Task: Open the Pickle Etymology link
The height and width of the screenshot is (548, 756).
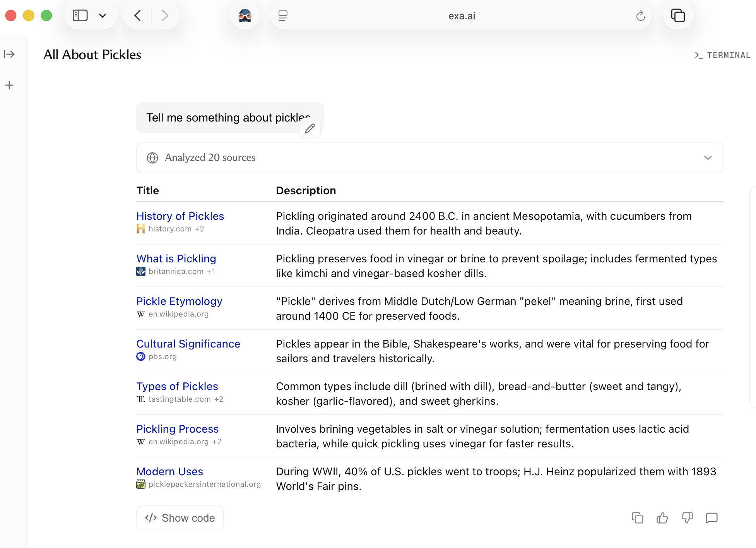Action: click(179, 301)
